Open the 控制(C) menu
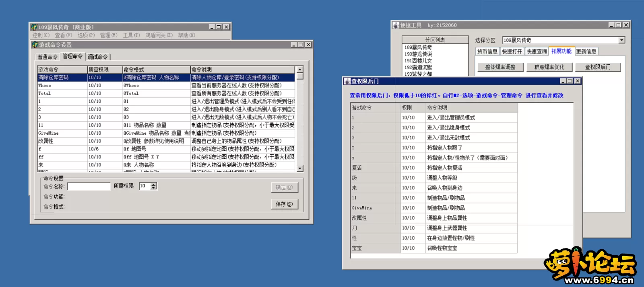The width and height of the screenshot is (644, 287). point(41,35)
